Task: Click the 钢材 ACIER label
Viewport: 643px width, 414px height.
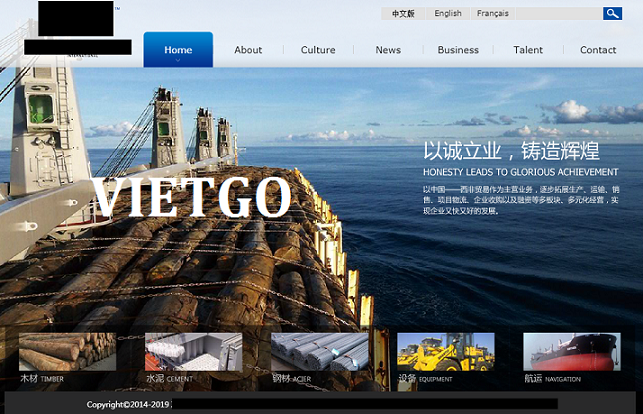Action: [292, 378]
